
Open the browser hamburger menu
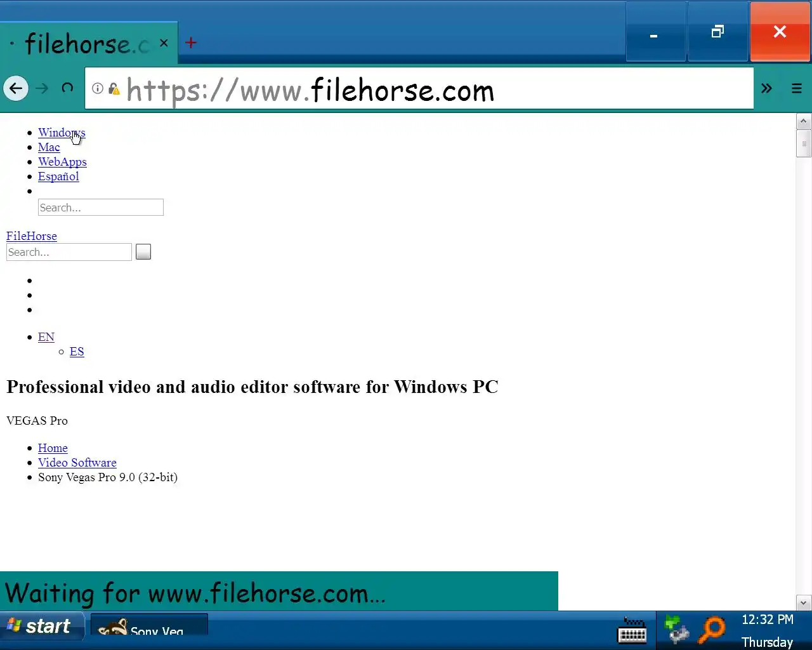coord(797,88)
